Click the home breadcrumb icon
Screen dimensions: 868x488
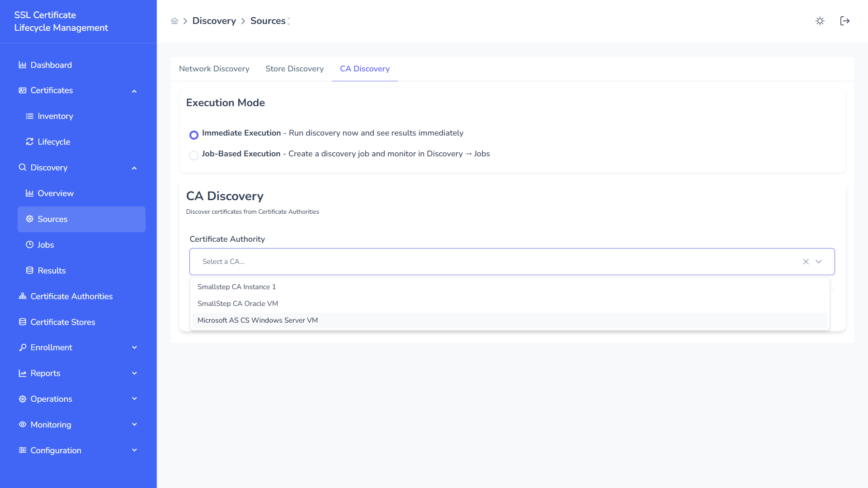[175, 21]
